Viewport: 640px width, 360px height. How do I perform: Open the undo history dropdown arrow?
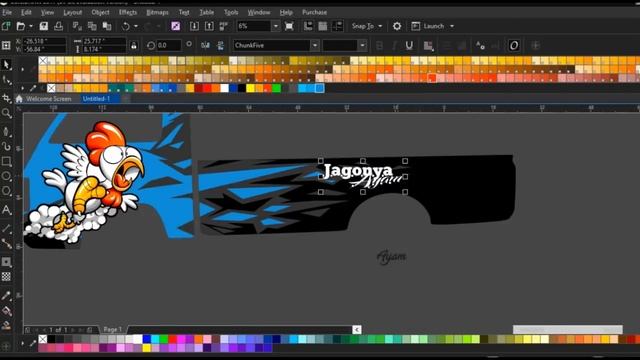tap(136, 26)
